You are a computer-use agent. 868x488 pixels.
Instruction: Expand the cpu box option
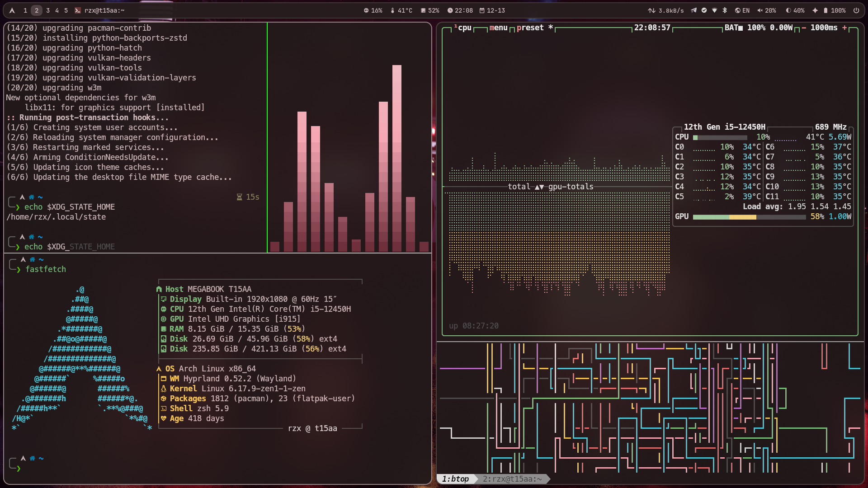[464, 28]
